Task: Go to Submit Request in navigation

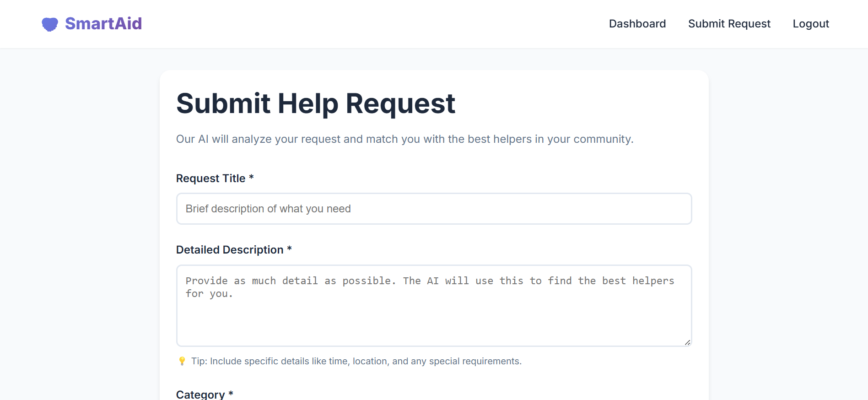Action: pos(729,24)
